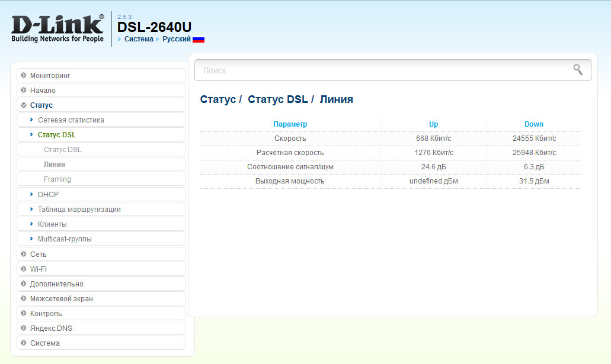This screenshot has width=611, height=364.
Task: Expand the Начало menu section
Action: 43,91
